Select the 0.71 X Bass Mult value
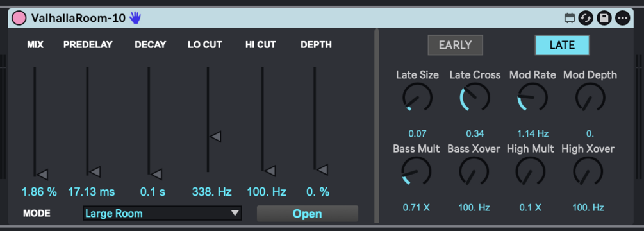644x231 pixels. click(x=416, y=207)
